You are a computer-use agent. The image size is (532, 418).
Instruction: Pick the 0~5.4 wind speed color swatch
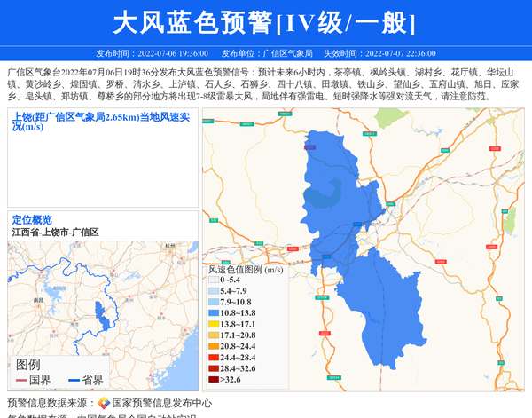213,280
